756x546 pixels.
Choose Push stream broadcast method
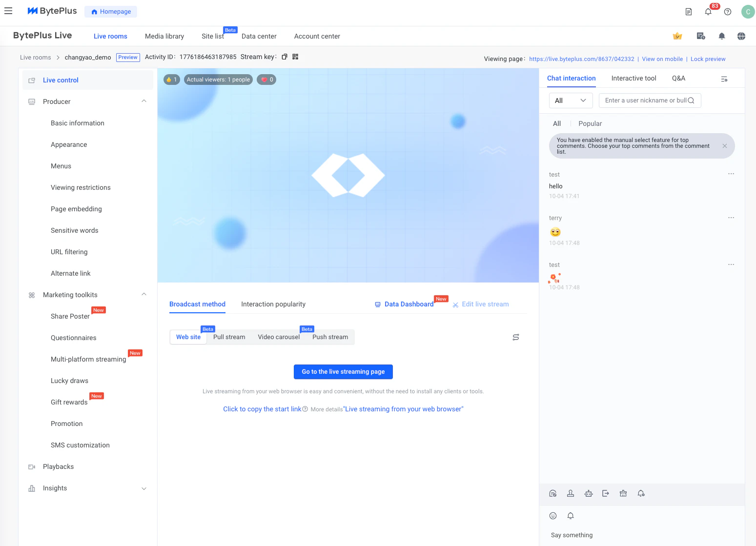click(x=330, y=337)
